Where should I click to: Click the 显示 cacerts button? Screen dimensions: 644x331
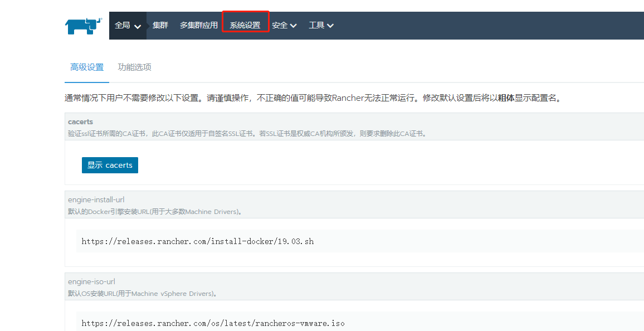(110, 165)
